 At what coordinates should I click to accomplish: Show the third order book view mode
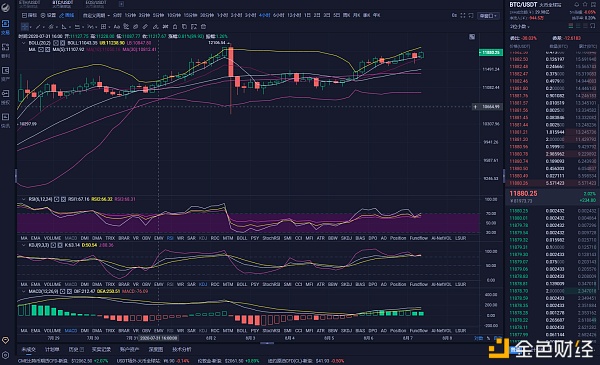click(585, 26)
